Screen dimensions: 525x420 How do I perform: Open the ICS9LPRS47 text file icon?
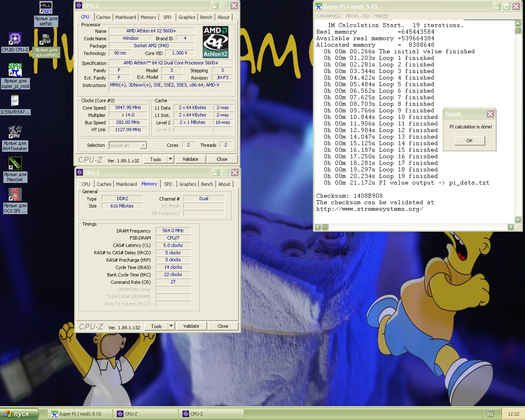(15, 105)
